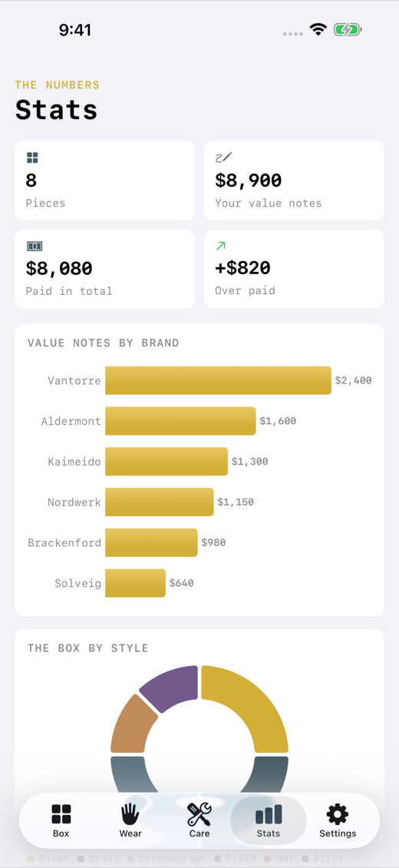Check the battery charging icon in status bar
The width and height of the screenshot is (399, 868).
[347, 30]
